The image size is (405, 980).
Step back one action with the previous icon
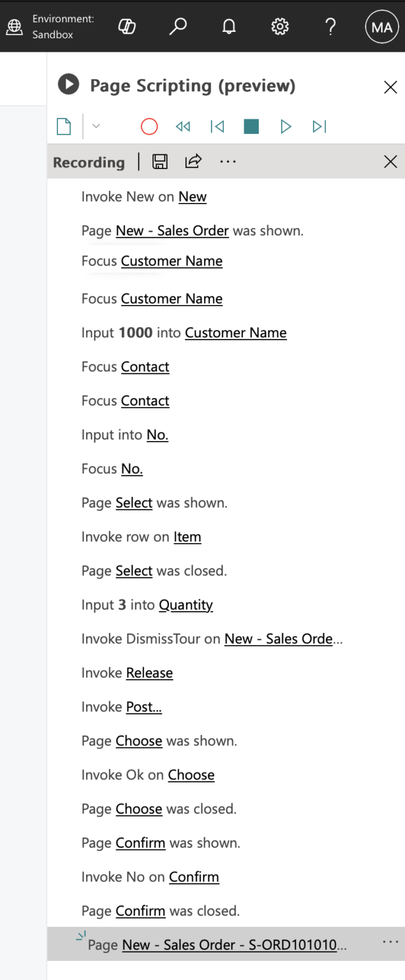pyautogui.click(x=217, y=126)
